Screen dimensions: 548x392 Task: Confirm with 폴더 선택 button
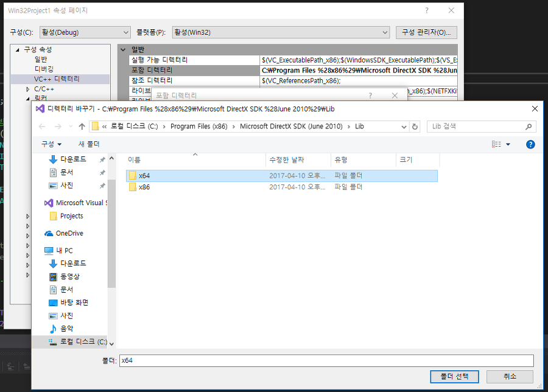454,377
